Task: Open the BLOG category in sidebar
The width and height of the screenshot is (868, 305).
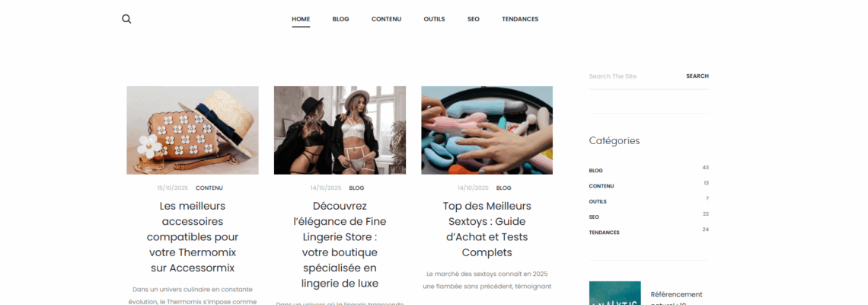Action: tap(595, 171)
